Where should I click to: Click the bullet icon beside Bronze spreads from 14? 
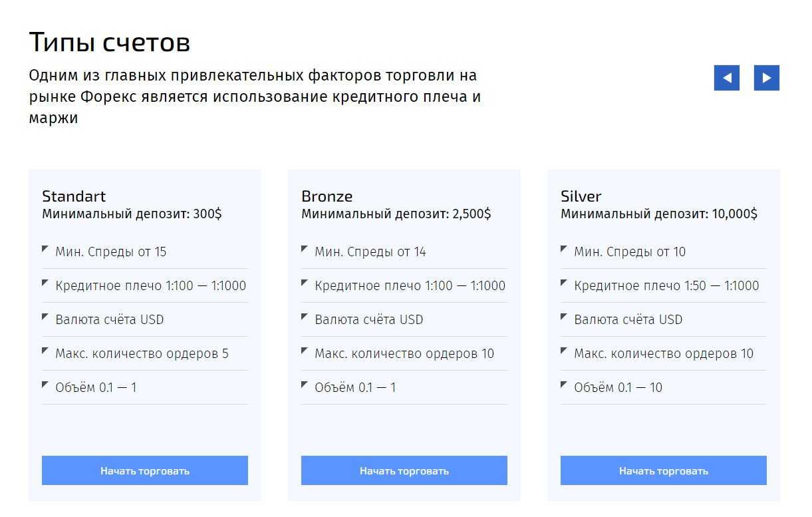305,249
